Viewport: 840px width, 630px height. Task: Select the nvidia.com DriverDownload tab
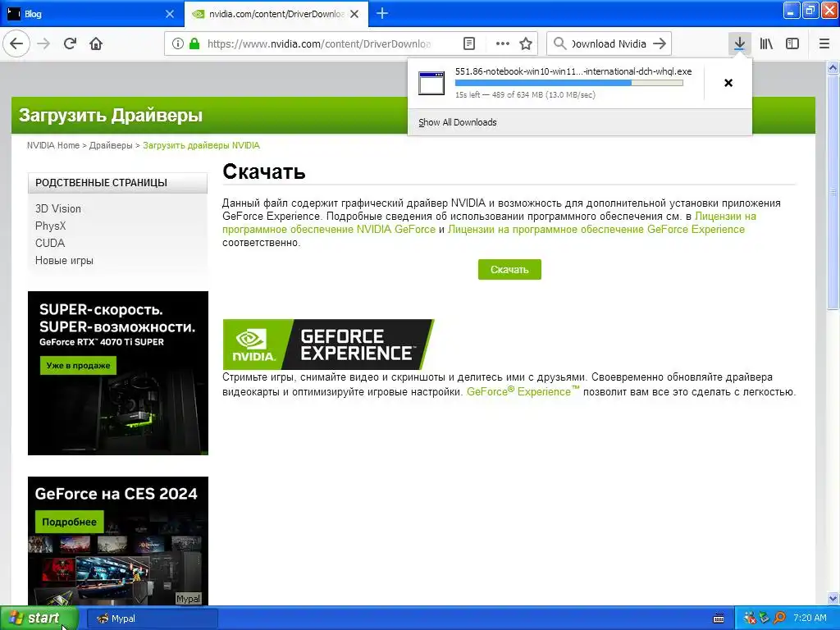[x=276, y=14]
